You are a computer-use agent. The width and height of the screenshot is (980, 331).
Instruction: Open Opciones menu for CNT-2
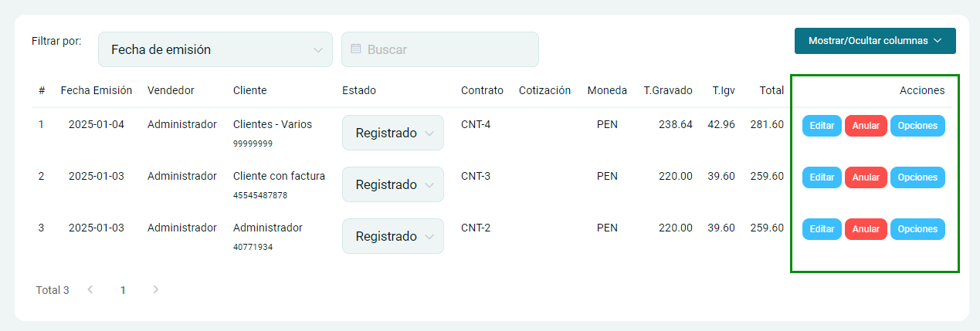point(917,229)
